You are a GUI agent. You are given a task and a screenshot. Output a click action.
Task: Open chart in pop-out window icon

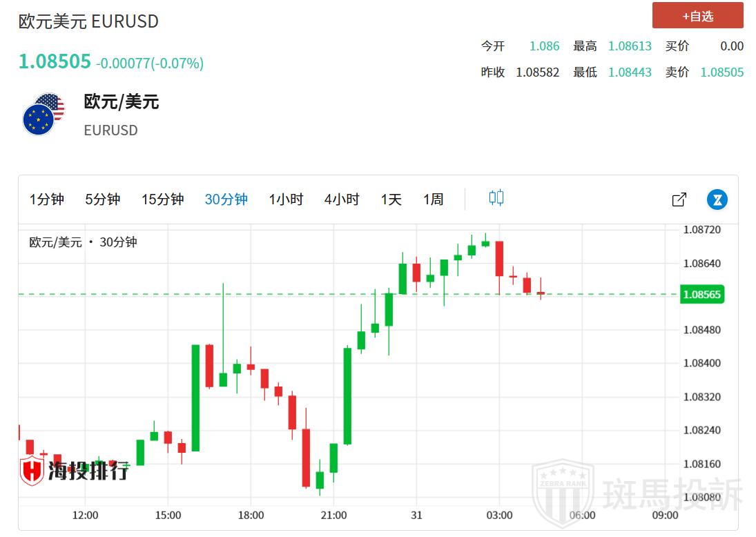(679, 199)
